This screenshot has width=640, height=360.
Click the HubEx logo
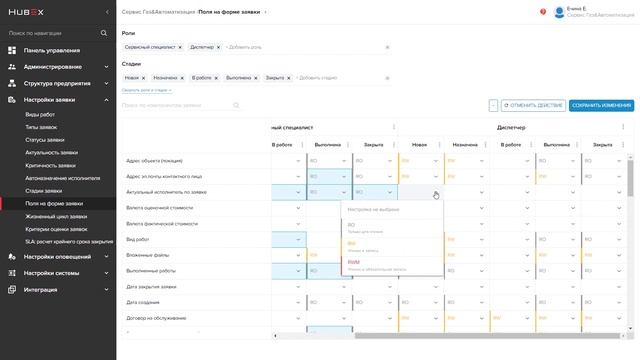(26, 12)
